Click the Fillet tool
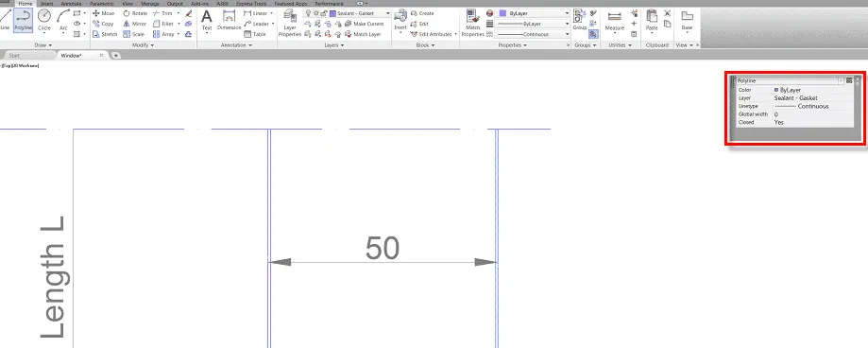 (163, 24)
